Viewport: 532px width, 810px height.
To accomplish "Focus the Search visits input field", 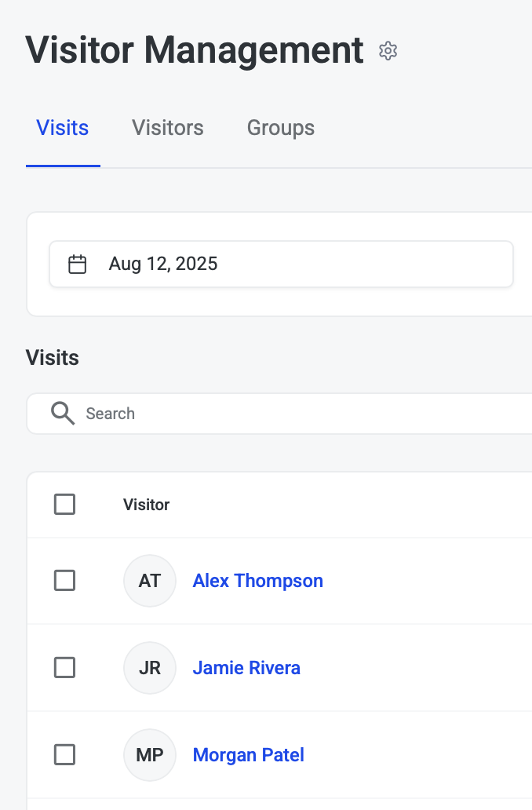I will tap(298, 414).
